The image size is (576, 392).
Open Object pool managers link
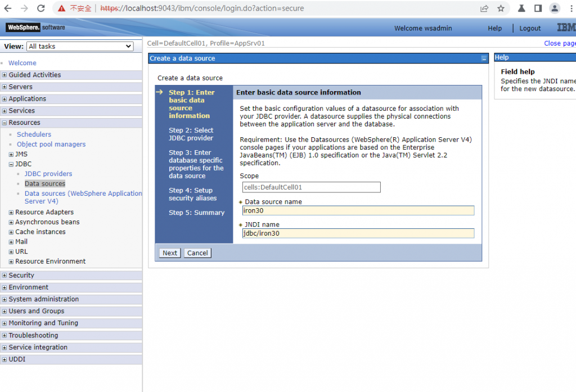(51, 145)
